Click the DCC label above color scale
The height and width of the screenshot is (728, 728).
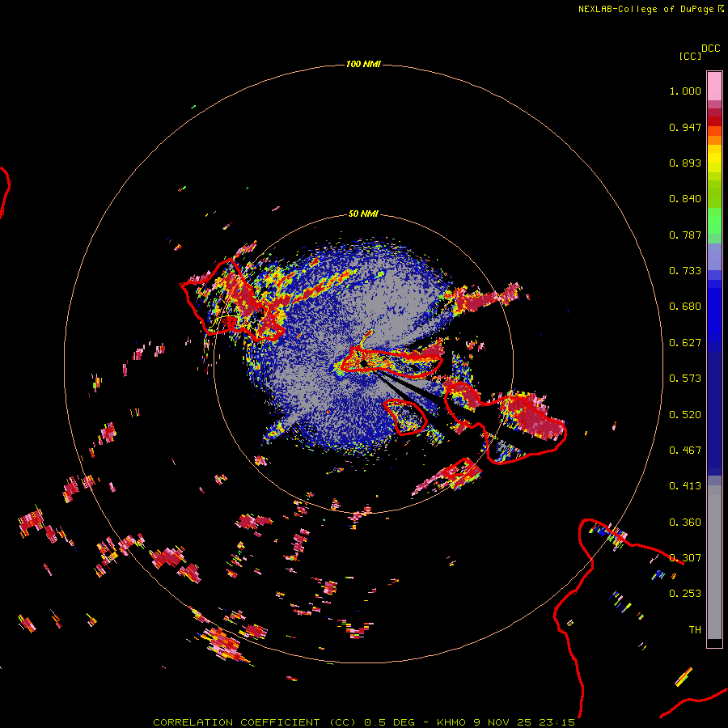pos(711,49)
